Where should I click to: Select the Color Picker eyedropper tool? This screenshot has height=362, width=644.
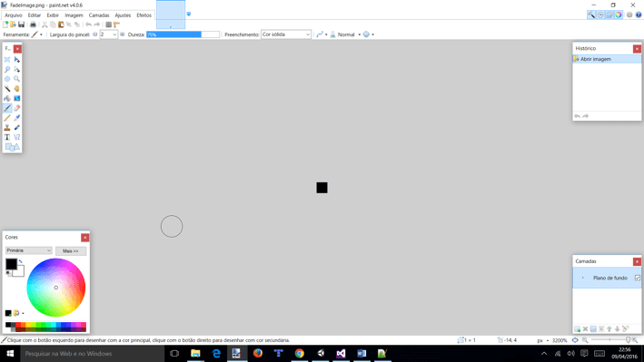[x=17, y=118]
